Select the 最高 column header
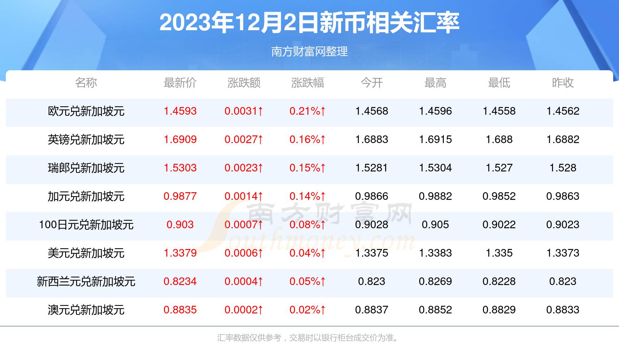Viewport: 619px width, 364px height. 435,83
